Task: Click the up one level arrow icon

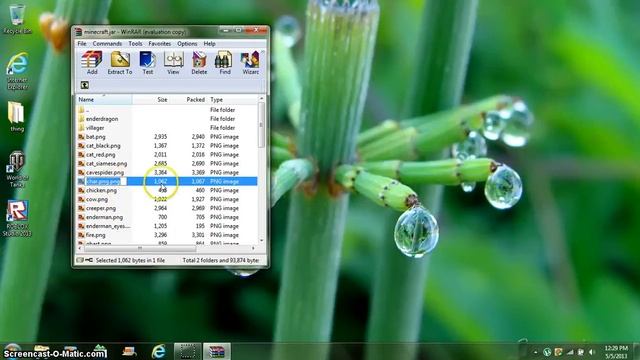Action: coord(84,85)
